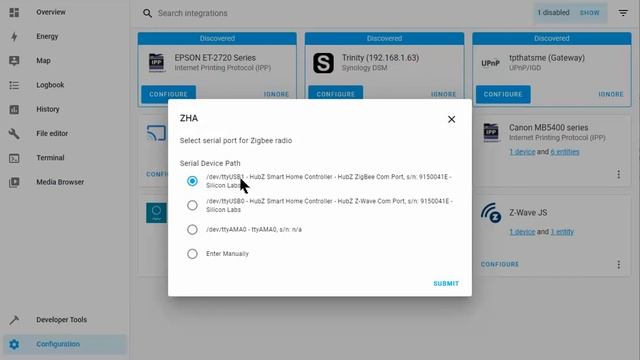Close the ZHA dialog
The width and height of the screenshot is (640, 360).
tap(451, 119)
